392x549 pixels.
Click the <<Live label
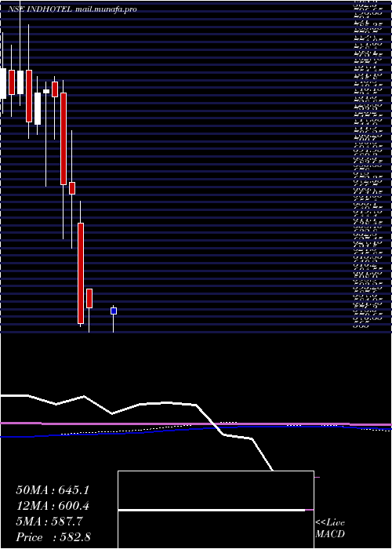pos(330,523)
